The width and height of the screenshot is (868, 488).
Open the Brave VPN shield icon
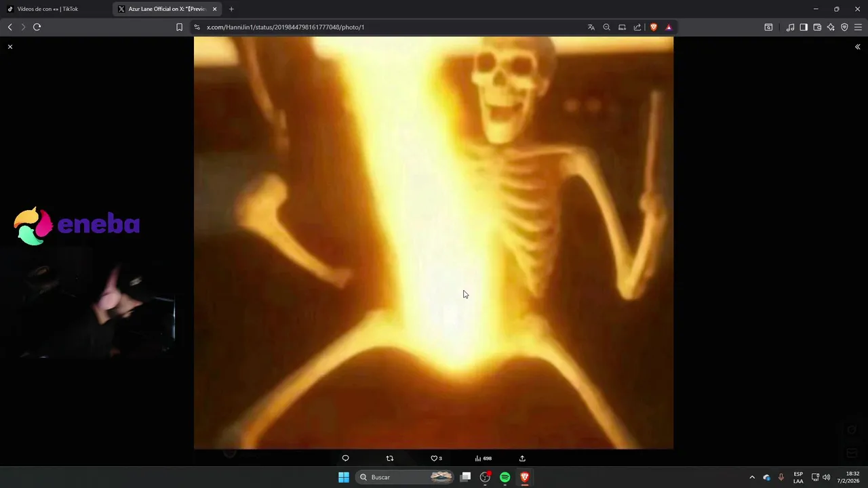pos(844,27)
